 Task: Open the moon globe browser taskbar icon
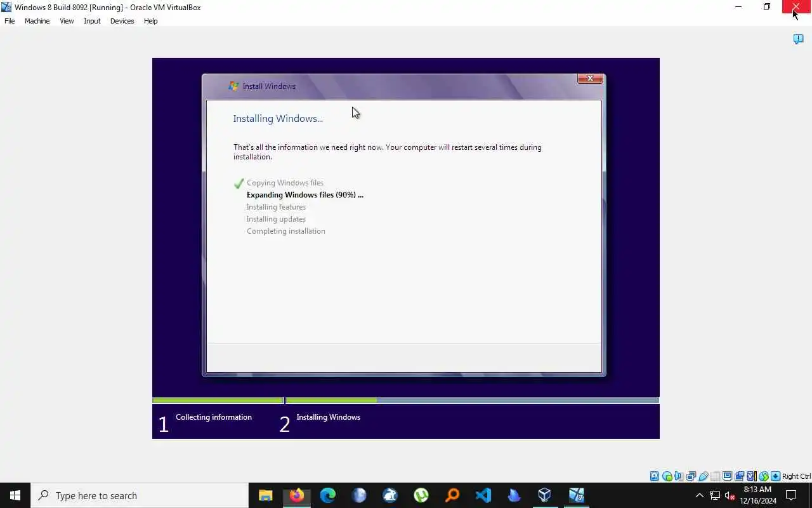click(x=359, y=495)
